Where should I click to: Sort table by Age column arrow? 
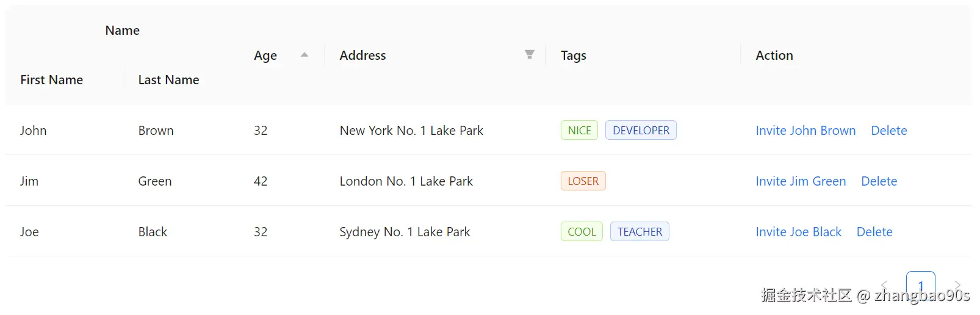(x=304, y=55)
